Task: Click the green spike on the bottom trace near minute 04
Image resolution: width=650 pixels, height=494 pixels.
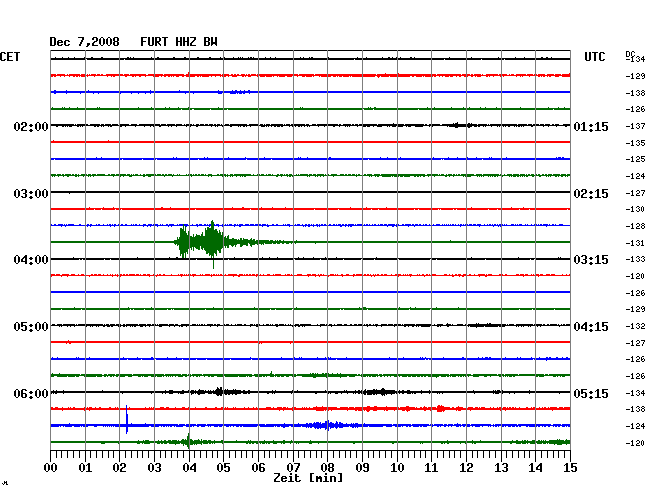Action: (189, 441)
